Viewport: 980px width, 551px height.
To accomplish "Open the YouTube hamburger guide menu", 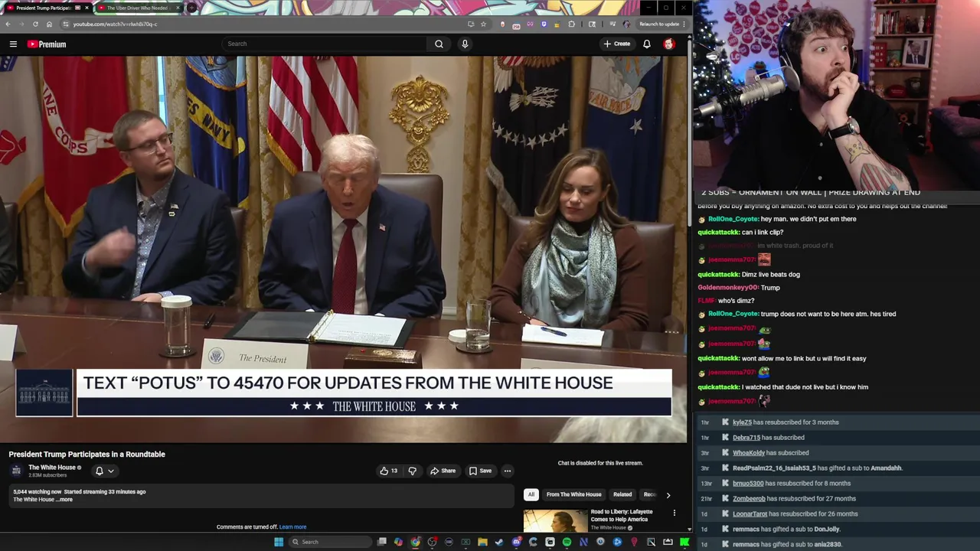I will (x=13, y=44).
